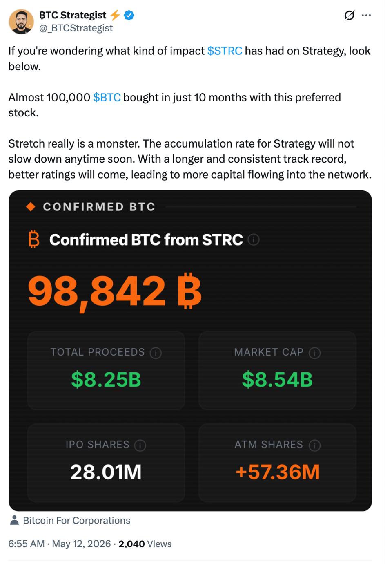This screenshot has width=392, height=564.
Task: Click the Market Cap info icon
Action: click(x=314, y=353)
